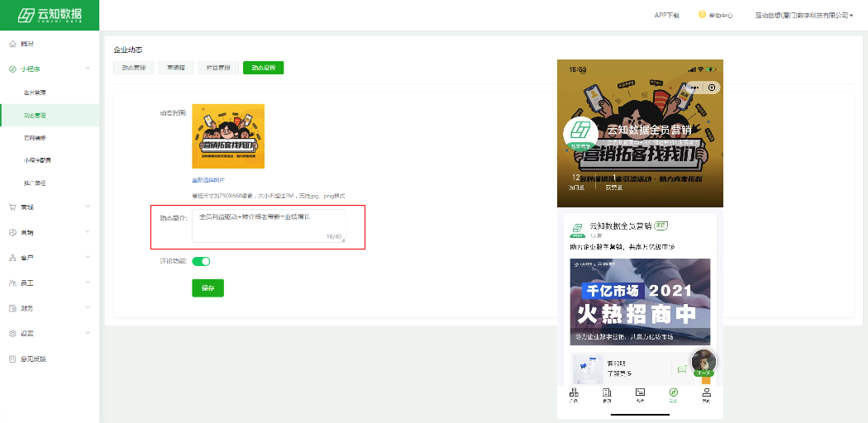Tap the three-dots capsule menu in phone preview
This screenshot has height=423, width=868.
[x=694, y=88]
